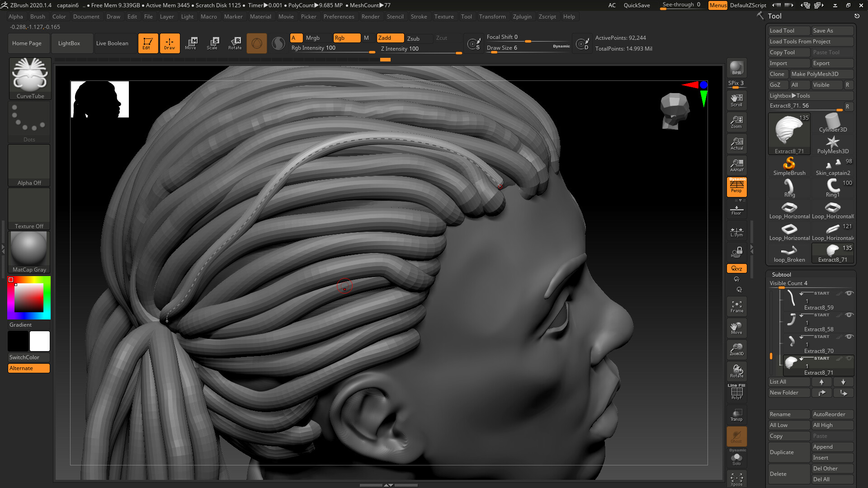This screenshot has width=868, height=488.
Task: Open the current brush selector icon
Action: click(x=257, y=43)
